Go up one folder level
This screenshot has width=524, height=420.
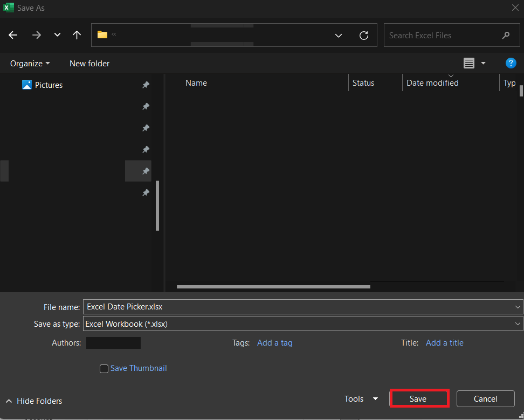point(77,35)
